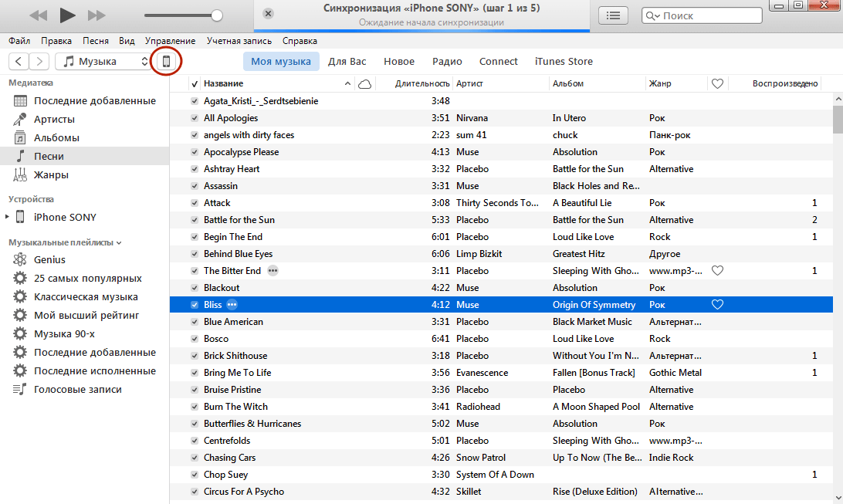
Task: Open the Справка menu
Action: (300, 41)
